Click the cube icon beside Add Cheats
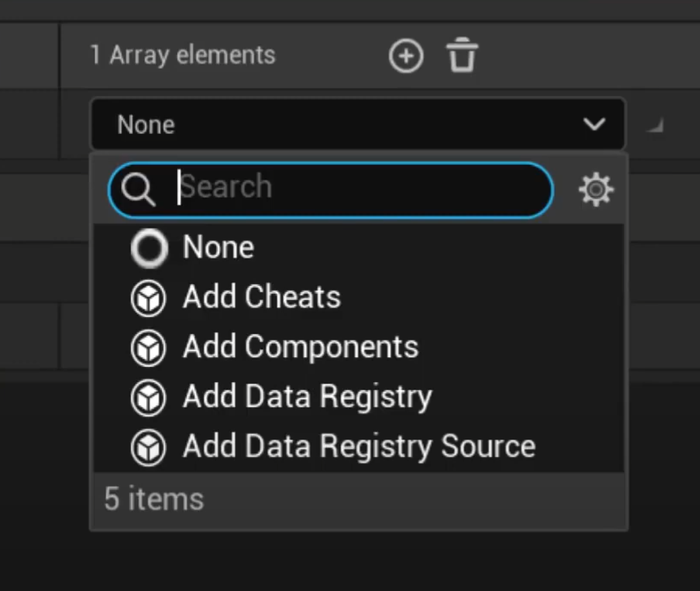The height and width of the screenshot is (591, 700). tap(149, 298)
